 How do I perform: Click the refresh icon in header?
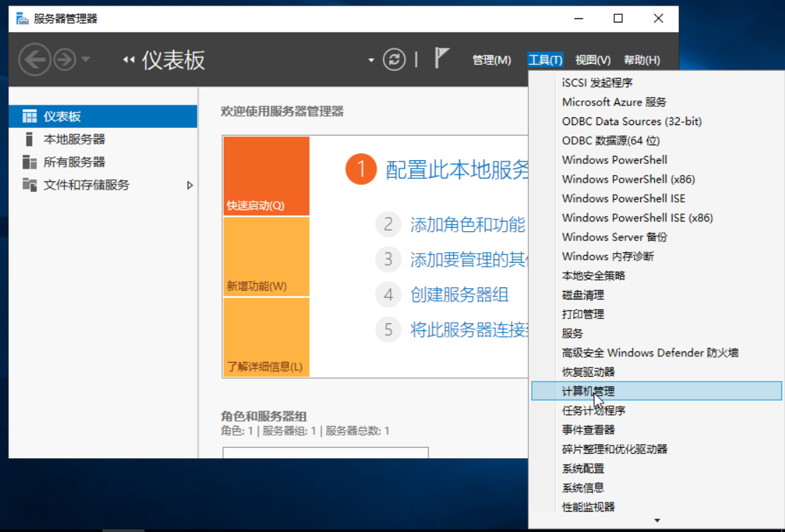pyautogui.click(x=394, y=60)
